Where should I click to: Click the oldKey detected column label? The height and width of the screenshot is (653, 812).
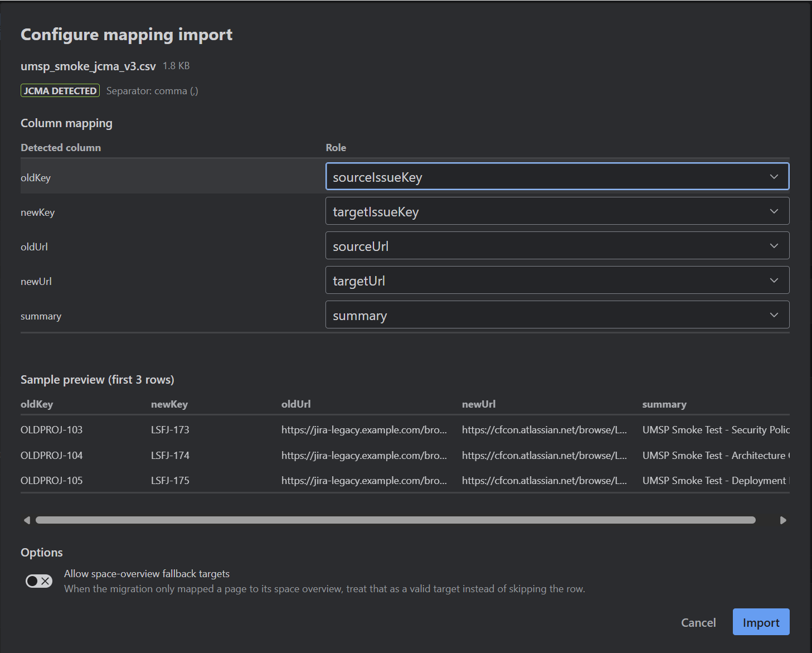pos(36,178)
